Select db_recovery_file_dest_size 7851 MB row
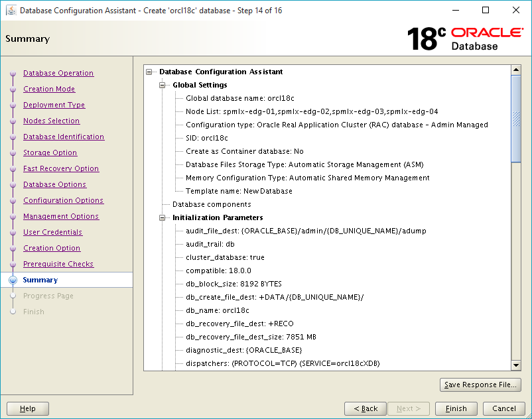532x419 pixels. (x=251, y=337)
